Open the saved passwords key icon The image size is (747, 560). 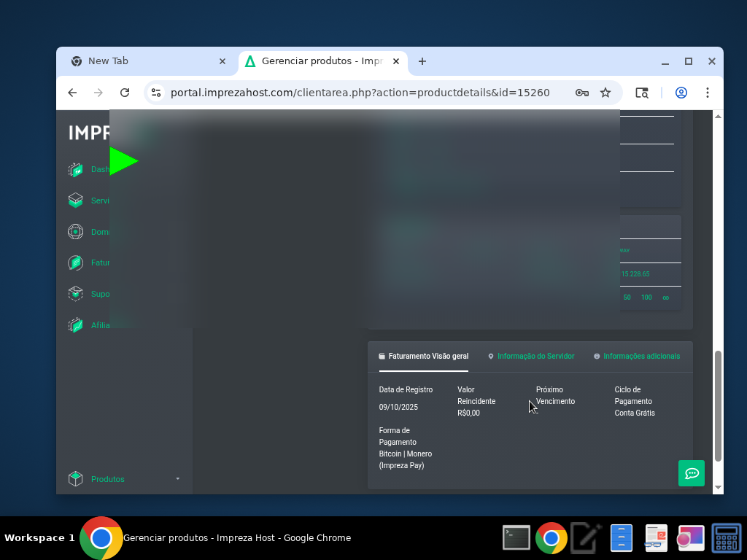coord(581,93)
